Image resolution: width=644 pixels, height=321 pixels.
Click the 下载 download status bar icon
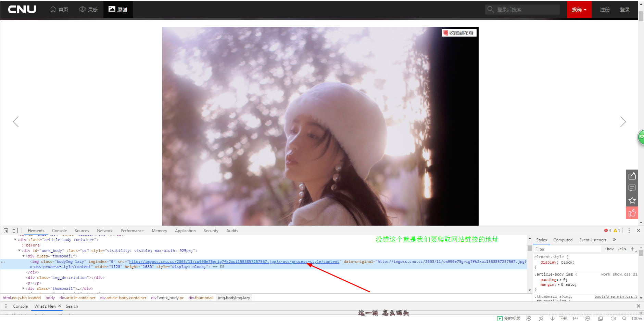[x=563, y=318]
